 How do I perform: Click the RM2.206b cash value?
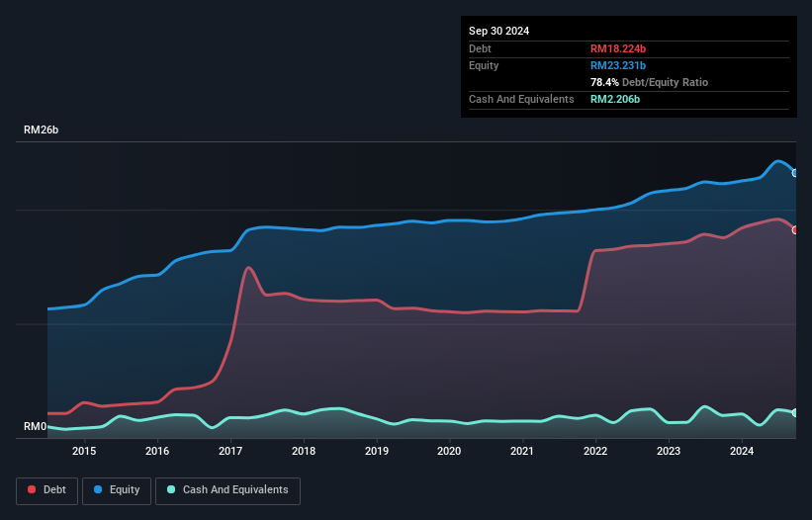615,99
